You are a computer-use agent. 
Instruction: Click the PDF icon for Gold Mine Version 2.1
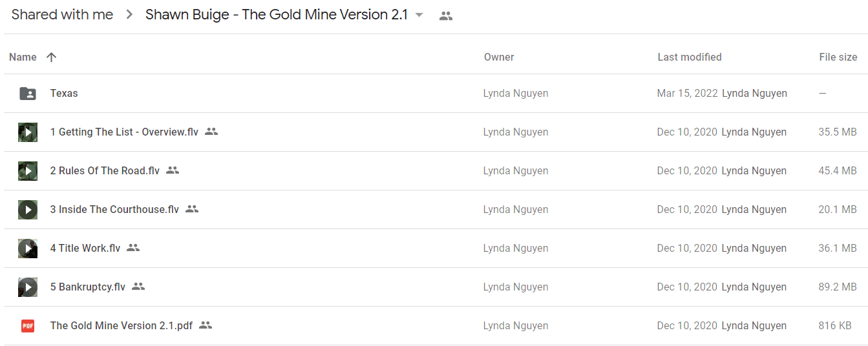click(28, 326)
